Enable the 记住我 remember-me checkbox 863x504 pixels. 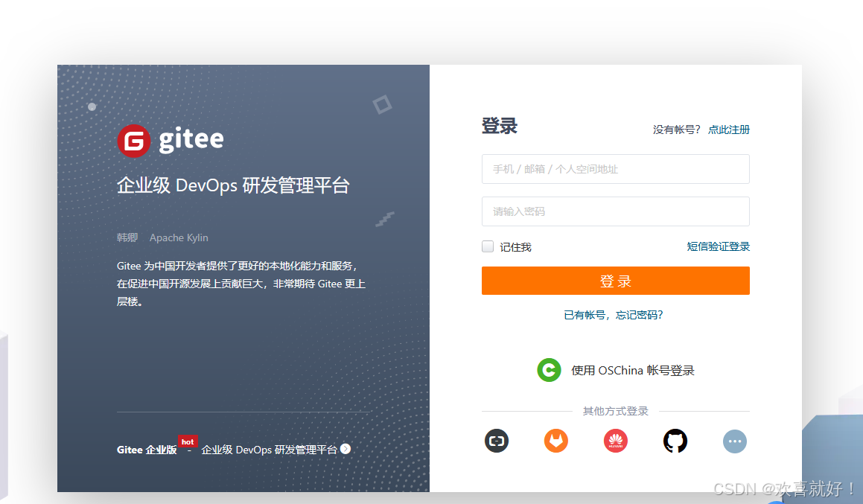[x=487, y=246]
